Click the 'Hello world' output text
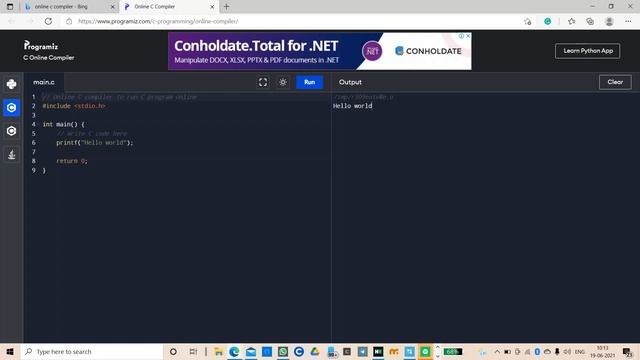The image size is (640, 360). tap(352, 106)
